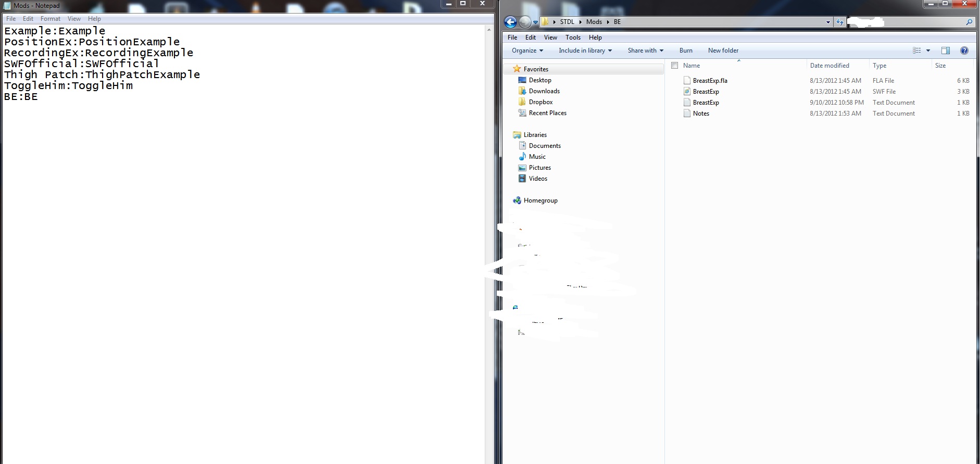Tick the select-all checkbox beside Name
Image resolution: width=980 pixels, height=464 pixels.
[675, 66]
